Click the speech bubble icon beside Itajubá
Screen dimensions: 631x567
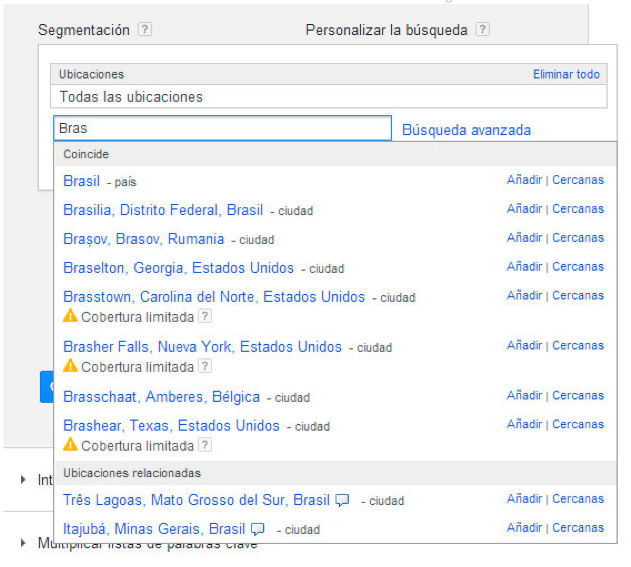[x=258, y=529]
